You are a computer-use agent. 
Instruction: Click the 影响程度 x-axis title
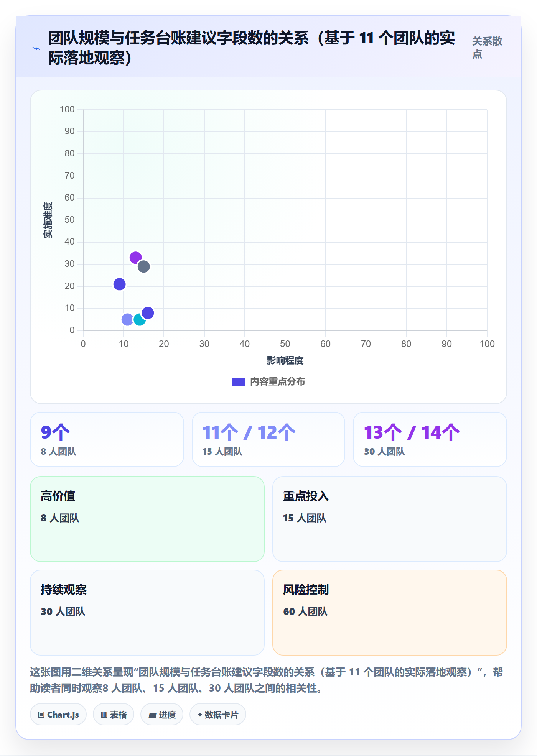(285, 360)
